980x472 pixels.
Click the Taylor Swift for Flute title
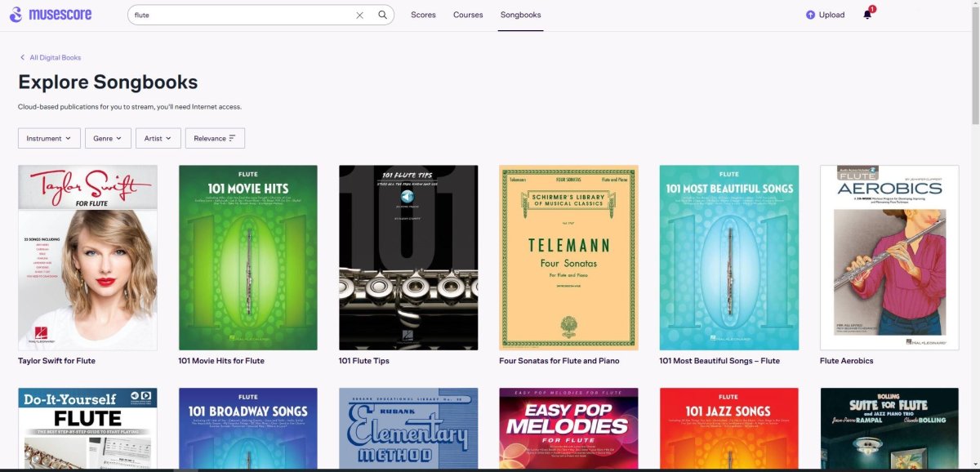[x=56, y=361]
